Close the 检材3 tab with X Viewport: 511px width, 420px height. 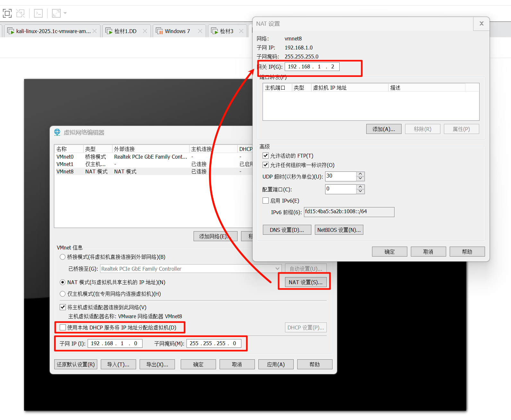pyautogui.click(x=241, y=31)
